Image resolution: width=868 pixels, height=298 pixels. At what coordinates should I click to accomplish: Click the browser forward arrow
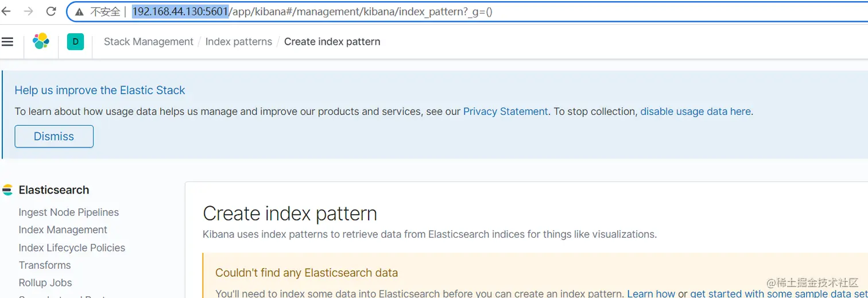point(29,11)
